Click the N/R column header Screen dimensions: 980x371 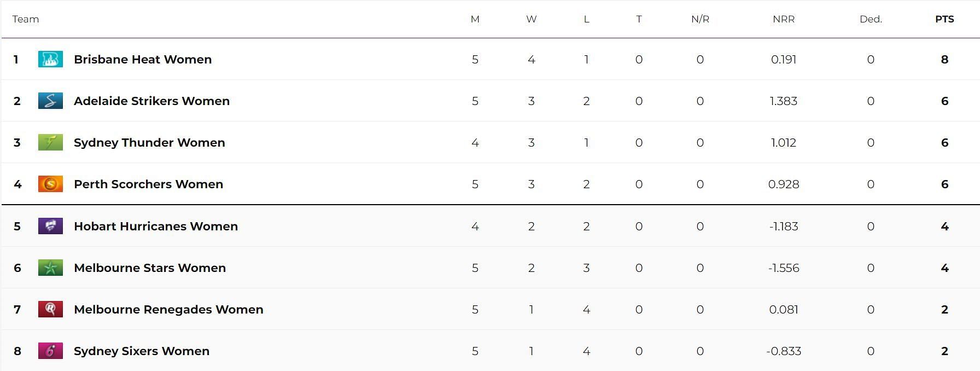pyautogui.click(x=700, y=19)
